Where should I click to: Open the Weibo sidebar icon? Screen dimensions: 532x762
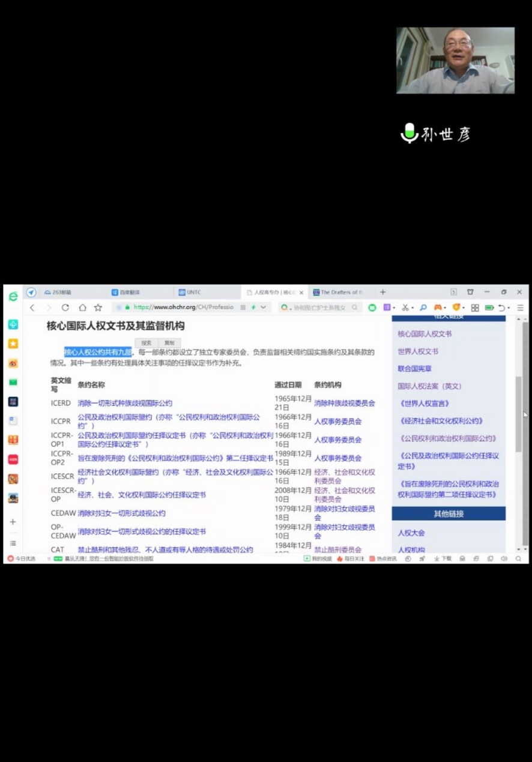13,363
